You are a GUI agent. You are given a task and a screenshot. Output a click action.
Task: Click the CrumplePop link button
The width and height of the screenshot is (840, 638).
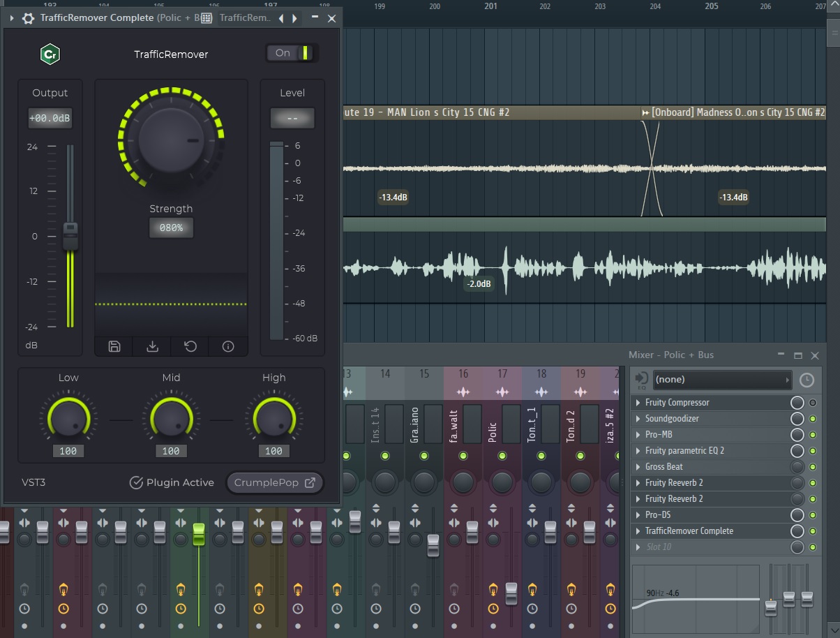[x=275, y=482]
